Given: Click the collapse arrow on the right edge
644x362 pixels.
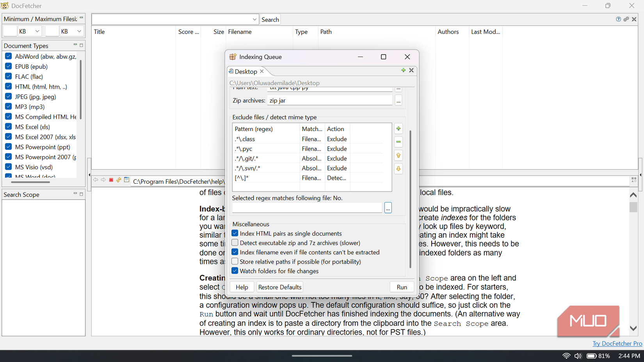Looking at the screenshot, I should coord(640,175).
